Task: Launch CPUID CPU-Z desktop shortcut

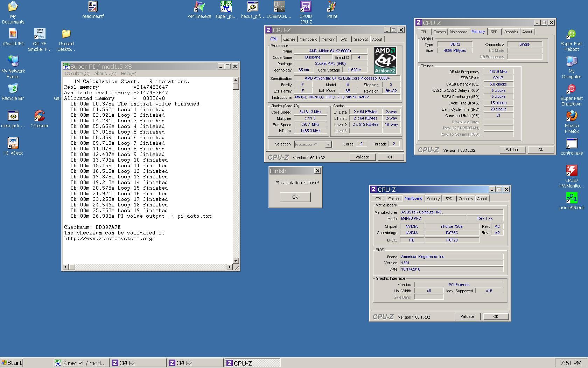Action: (x=306, y=12)
